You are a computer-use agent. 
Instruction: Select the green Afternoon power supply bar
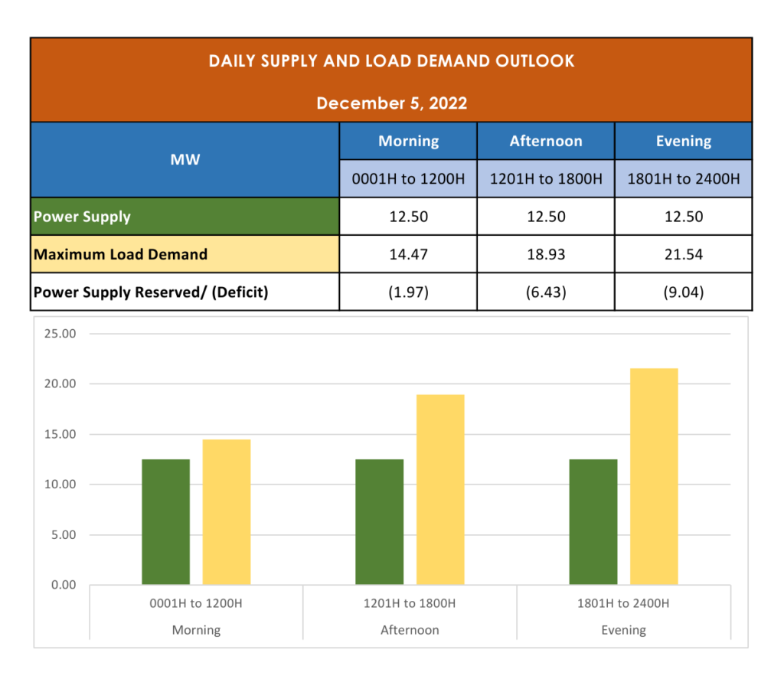pyautogui.click(x=380, y=521)
